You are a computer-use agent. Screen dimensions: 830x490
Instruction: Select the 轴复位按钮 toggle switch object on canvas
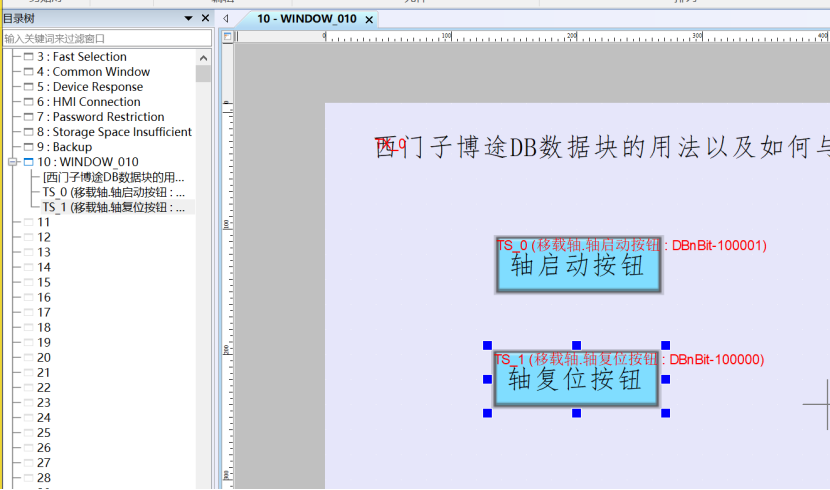pos(576,379)
